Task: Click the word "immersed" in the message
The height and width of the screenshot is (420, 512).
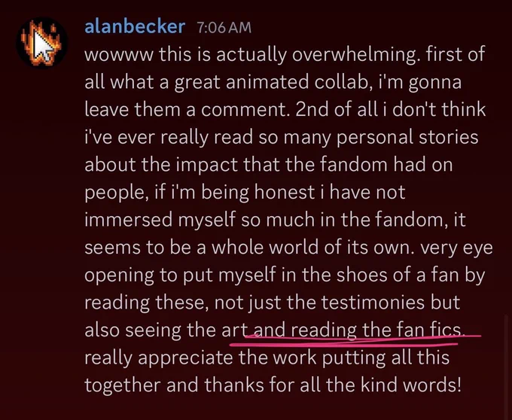Action: pyautogui.click(x=128, y=220)
